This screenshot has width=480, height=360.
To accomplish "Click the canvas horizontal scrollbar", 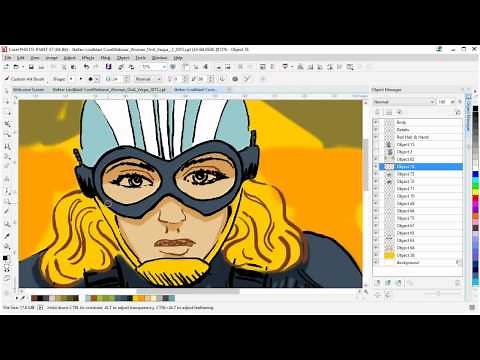I will [x=188, y=291].
